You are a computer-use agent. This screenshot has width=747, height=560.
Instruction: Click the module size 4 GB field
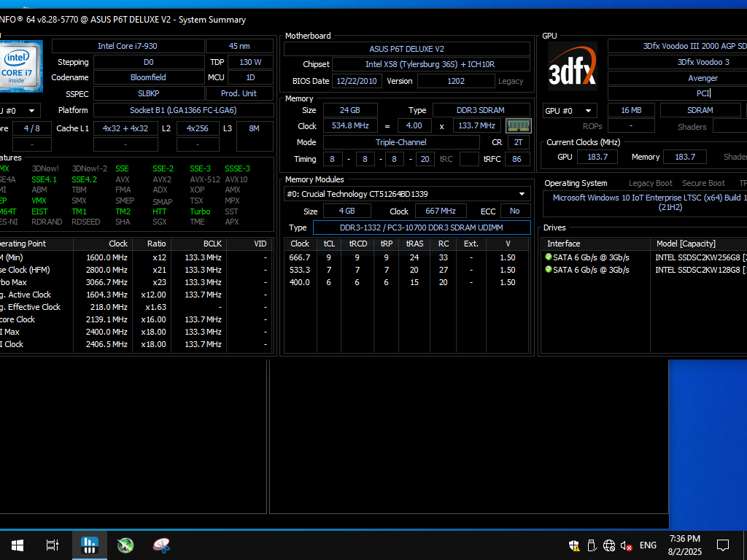[x=347, y=211]
